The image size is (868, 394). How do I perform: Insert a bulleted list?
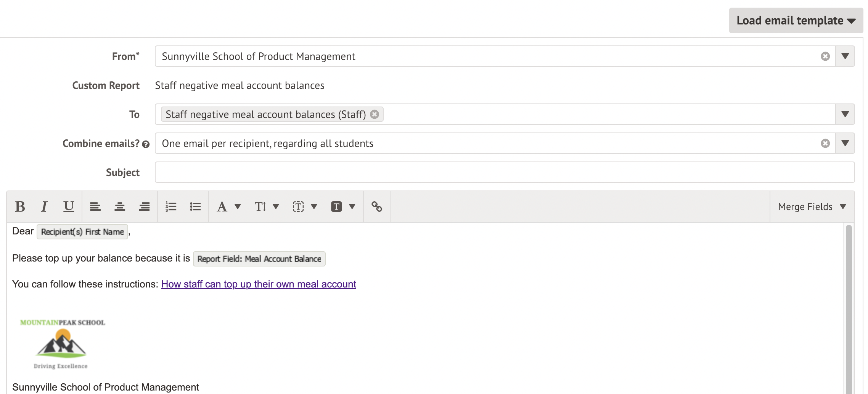(195, 206)
